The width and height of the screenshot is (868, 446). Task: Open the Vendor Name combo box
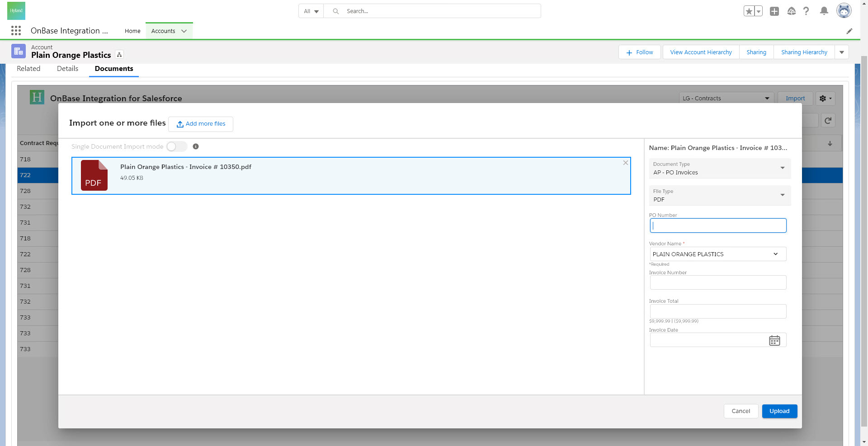[718, 254]
